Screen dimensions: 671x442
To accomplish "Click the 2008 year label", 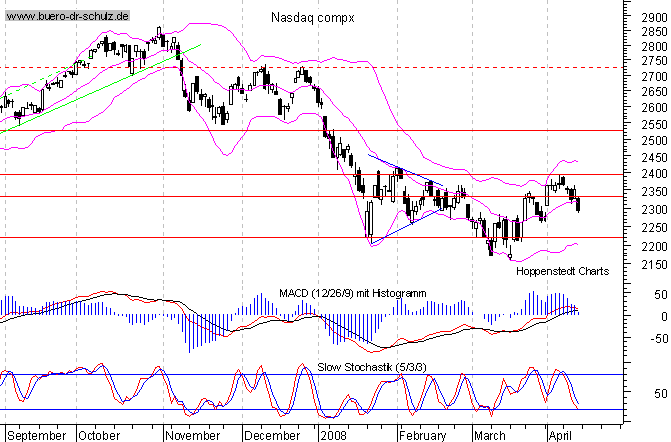I will click(x=332, y=436).
